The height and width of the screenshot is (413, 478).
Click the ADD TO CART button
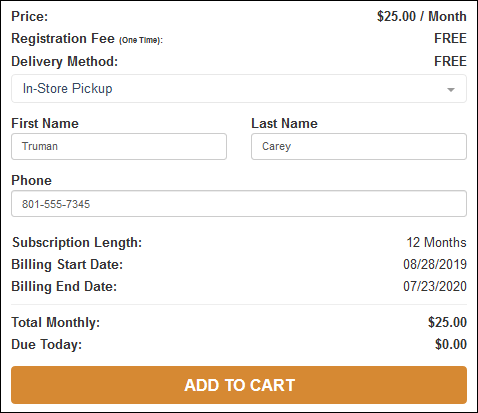tap(239, 385)
